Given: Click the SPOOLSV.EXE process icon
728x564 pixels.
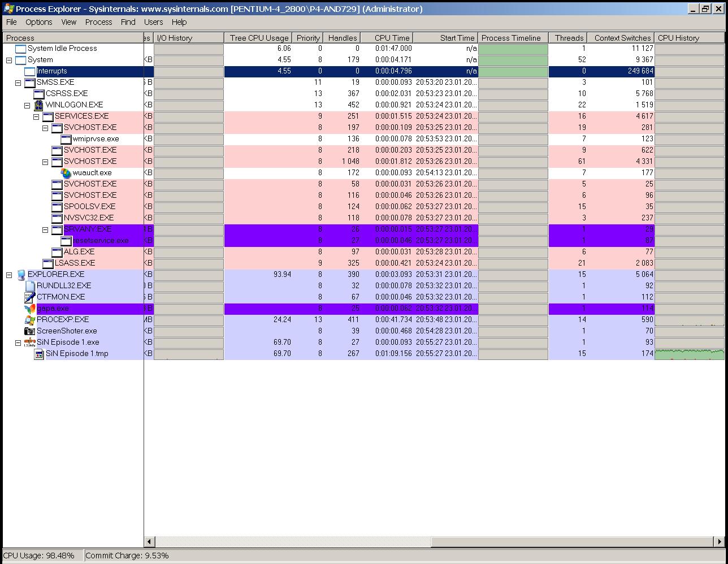Looking at the screenshot, I should pos(57,207).
